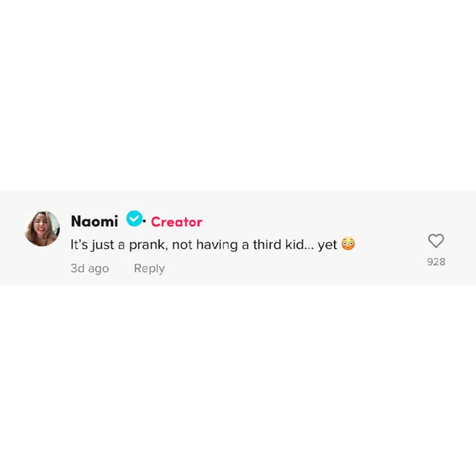
Task: Click the single letter "a" before "third"
Action: pos(245,245)
